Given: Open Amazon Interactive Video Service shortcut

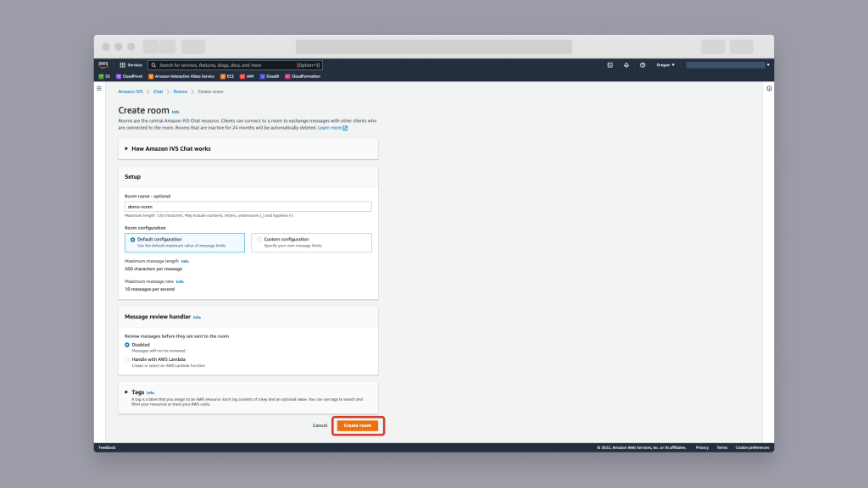Looking at the screenshot, I should 182,75.
